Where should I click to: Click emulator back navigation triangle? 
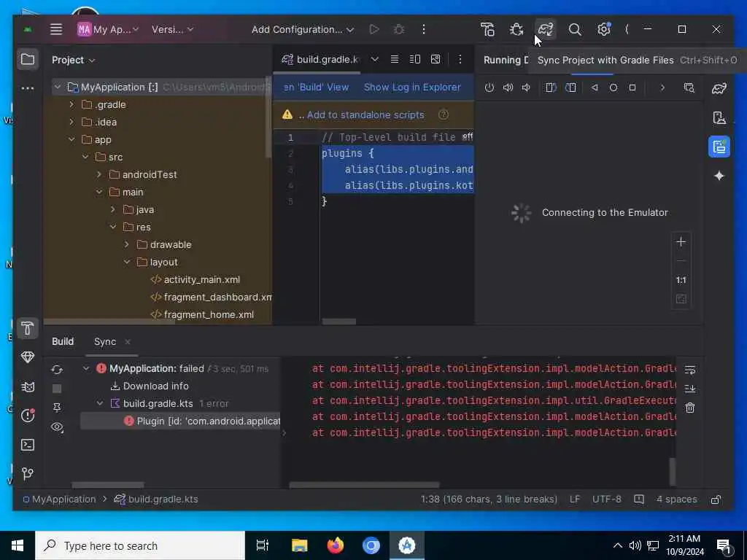[x=594, y=87]
